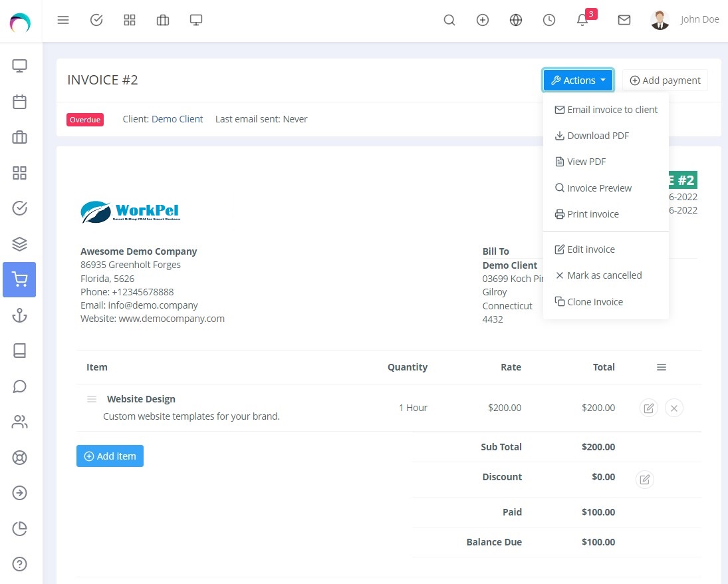Open arrow circle icon in sidebar
The height and width of the screenshot is (584, 728).
(x=19, y=493)
